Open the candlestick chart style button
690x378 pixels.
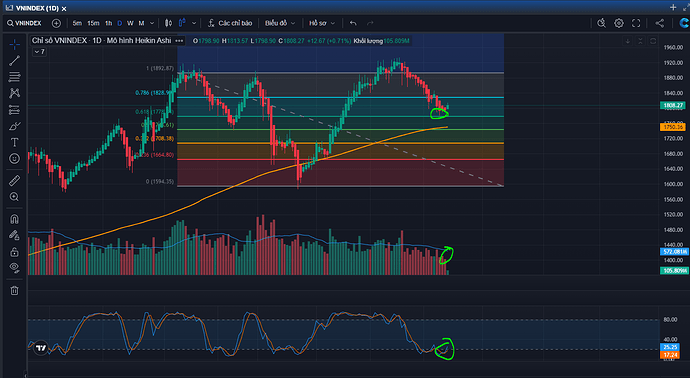(168, 23)
